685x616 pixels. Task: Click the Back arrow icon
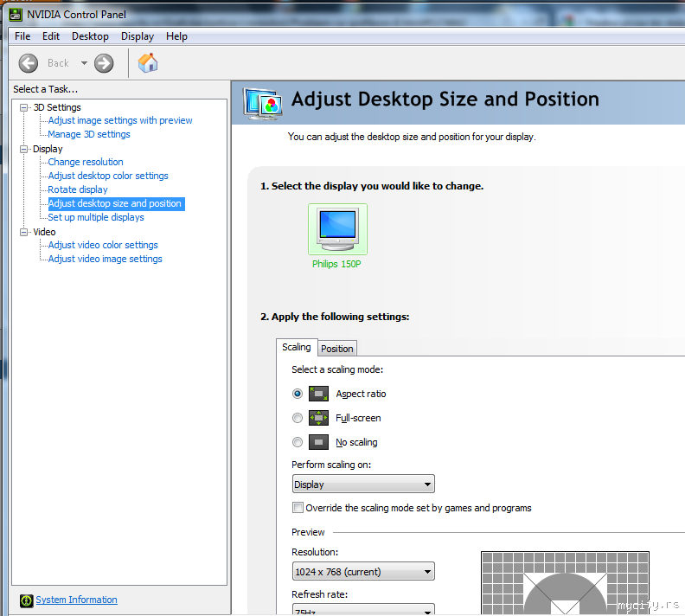[29, 63]
